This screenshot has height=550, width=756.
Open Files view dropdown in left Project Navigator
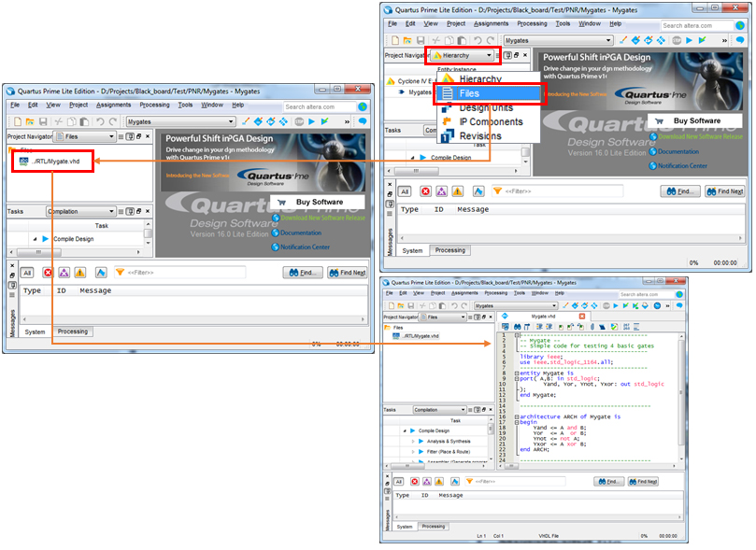click(x=85, y=136)
